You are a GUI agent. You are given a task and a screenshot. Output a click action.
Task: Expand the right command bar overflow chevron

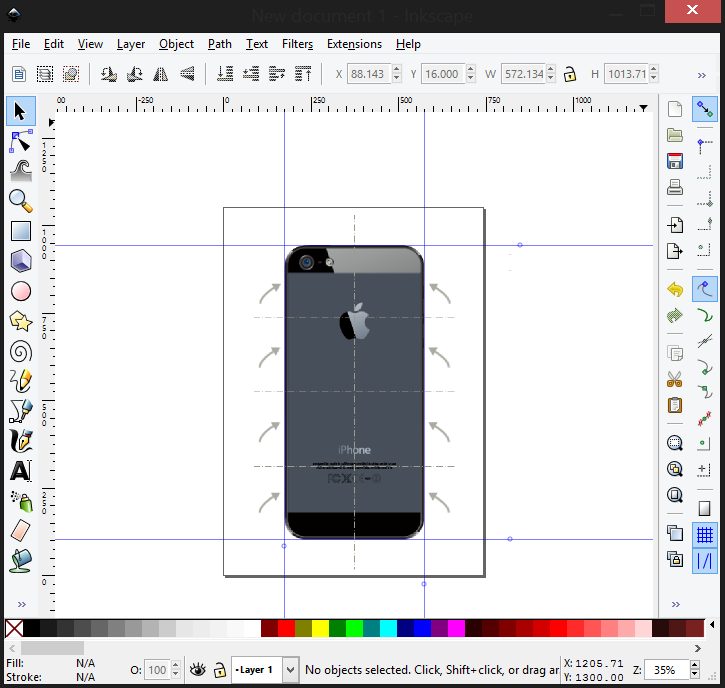click(x=676, y=604)
